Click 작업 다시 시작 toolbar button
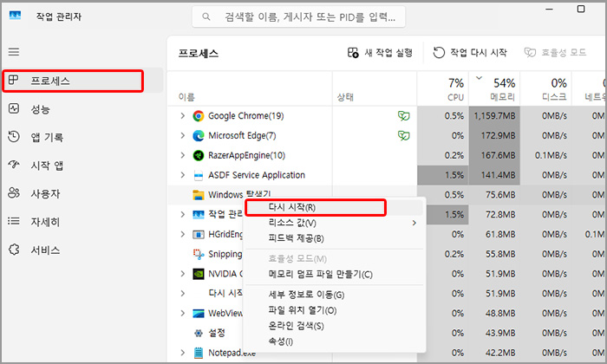The image size is (607, 364). [x=469, y=53]
